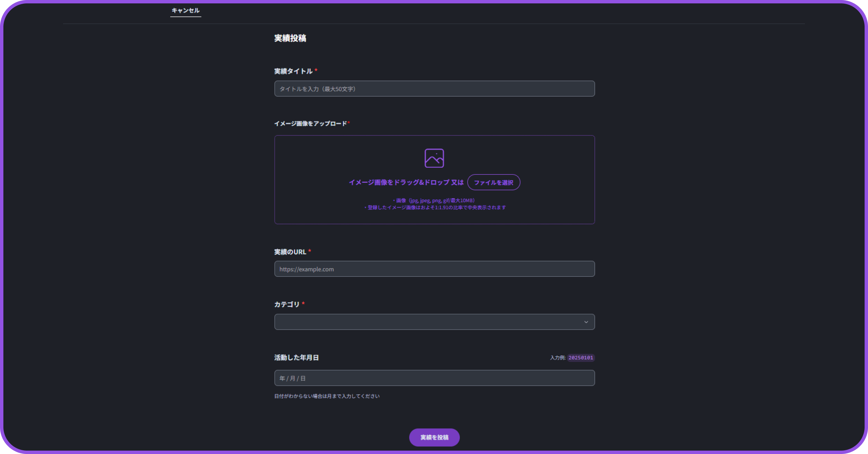The image size is (868, 454).
Task: Click the キャンセル link at top
Action: pyautogui.click(x=185, y=11)
